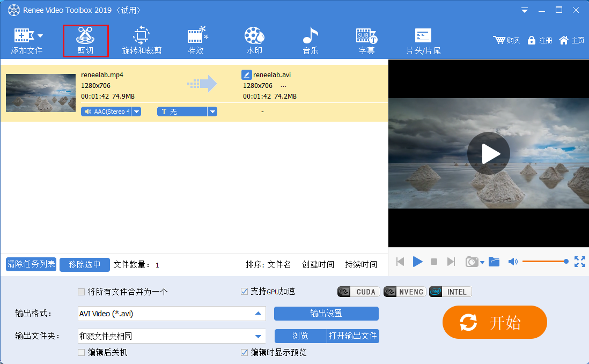Open the snapshot options dropdown arrow

(x=482, y=262)
